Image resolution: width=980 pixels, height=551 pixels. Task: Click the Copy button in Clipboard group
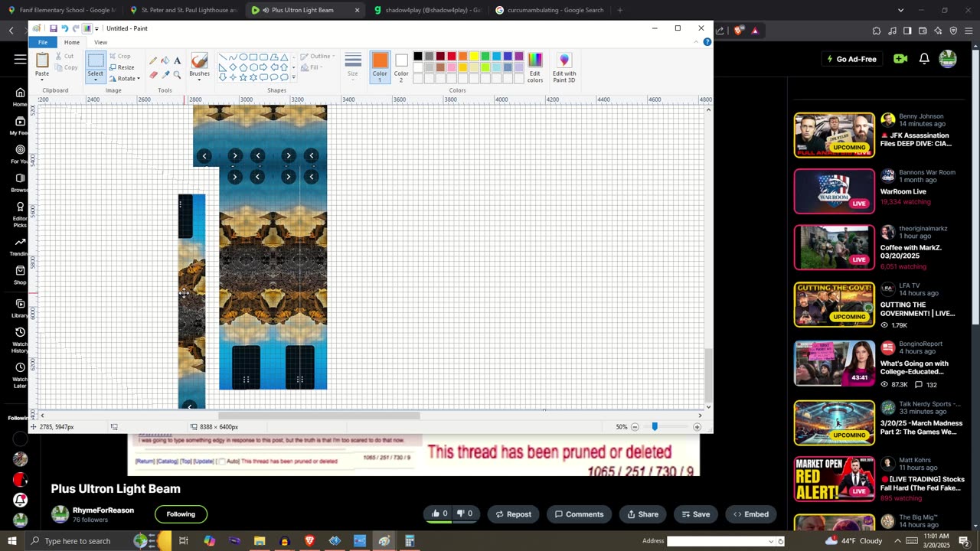(x=66, y=67)
